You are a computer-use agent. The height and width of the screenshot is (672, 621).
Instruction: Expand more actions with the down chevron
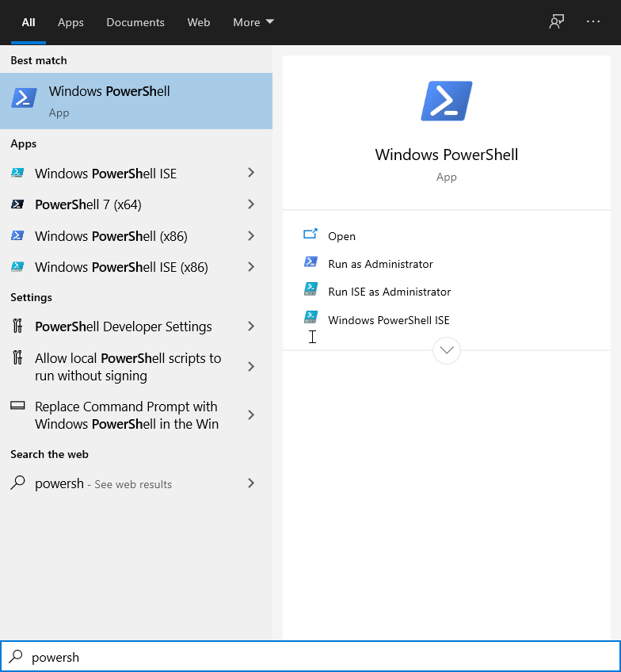click(x=447, y=350)
